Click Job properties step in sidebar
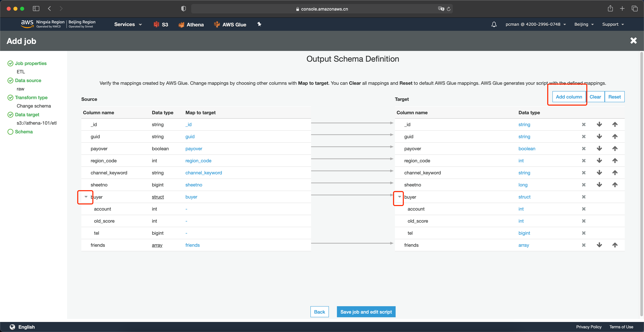The width and height of the screenshot is (644, 332). coord(31,63)
